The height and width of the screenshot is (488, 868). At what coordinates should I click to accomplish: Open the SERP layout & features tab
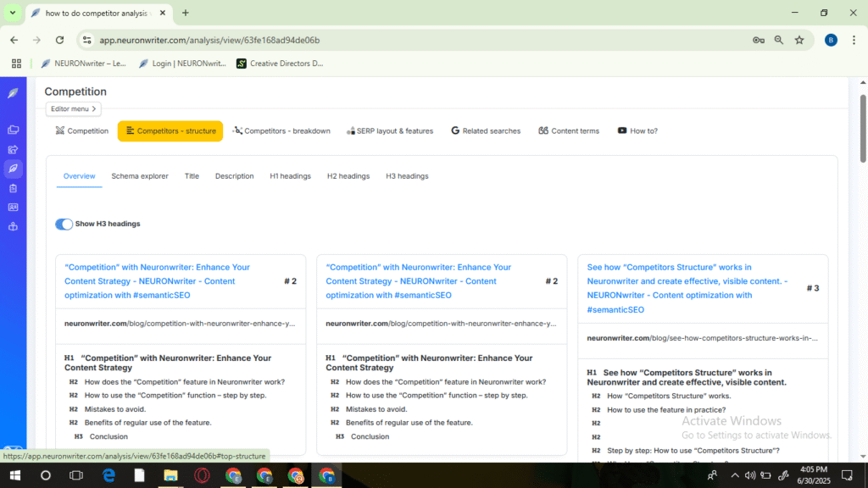[x=390, y=131]
